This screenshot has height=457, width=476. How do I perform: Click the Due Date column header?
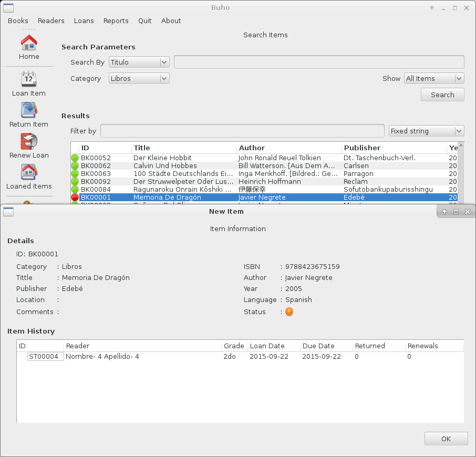coord(326,346)
